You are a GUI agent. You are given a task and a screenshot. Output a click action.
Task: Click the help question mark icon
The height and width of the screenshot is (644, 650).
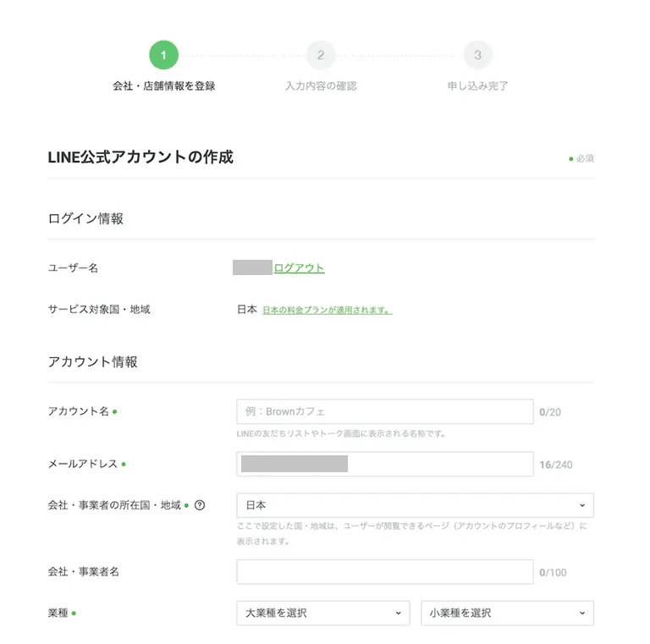coord(200,506)
